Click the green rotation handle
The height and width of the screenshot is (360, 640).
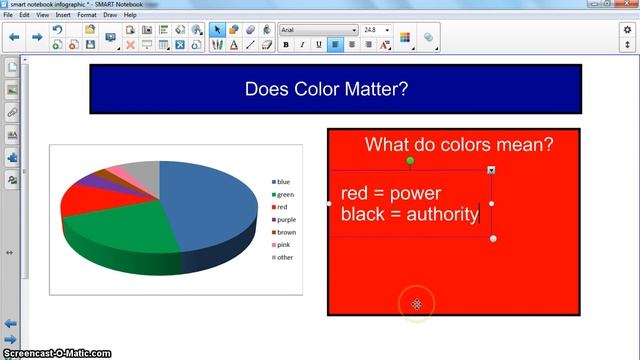[x=410, y=161]
